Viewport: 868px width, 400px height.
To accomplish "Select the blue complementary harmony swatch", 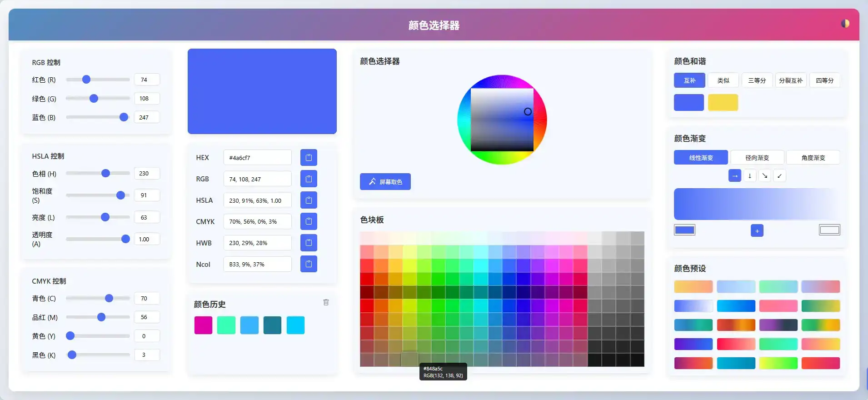I will tap(689, 102).
